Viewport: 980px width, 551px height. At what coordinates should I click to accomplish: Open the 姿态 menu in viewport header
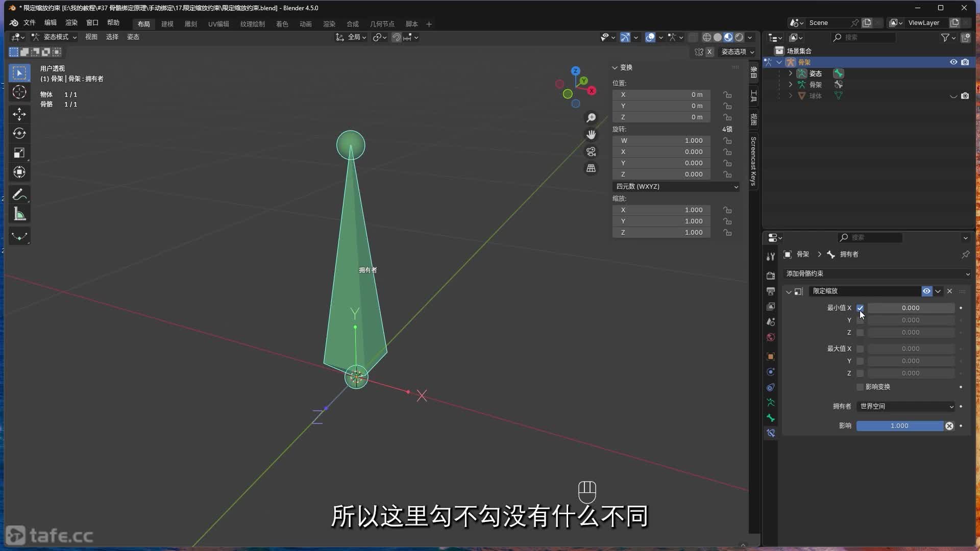[x=133, y=37]
